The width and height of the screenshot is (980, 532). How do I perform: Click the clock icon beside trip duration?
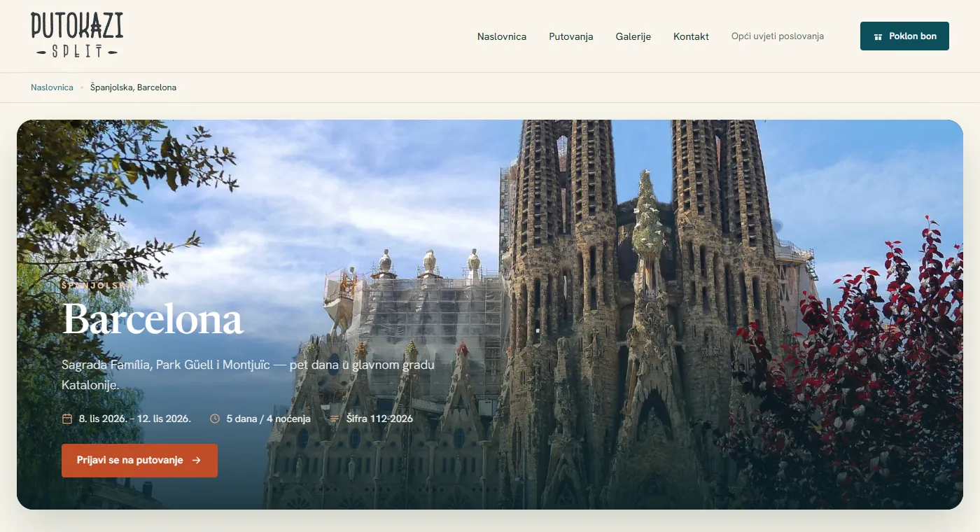pyautogui.click(x=215, y=419)
